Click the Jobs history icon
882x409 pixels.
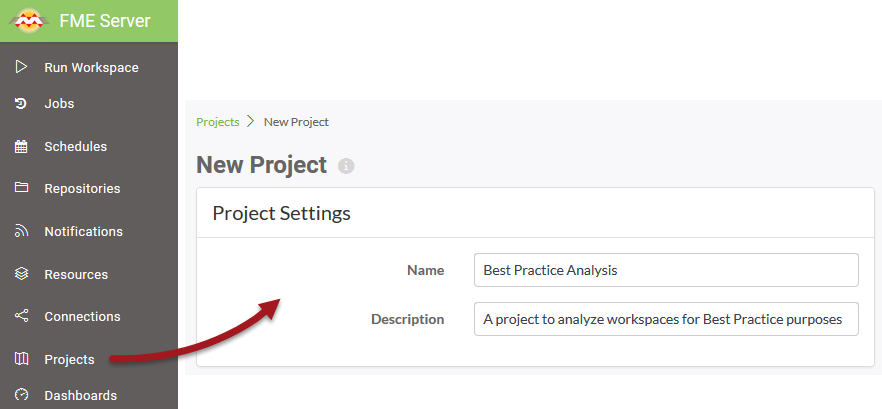tap(21, 104)
